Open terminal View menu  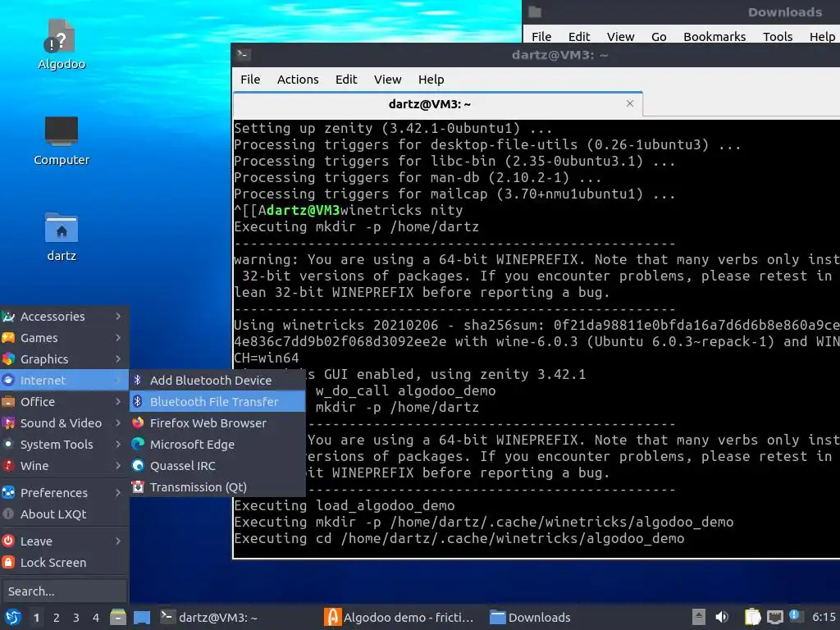387,80
